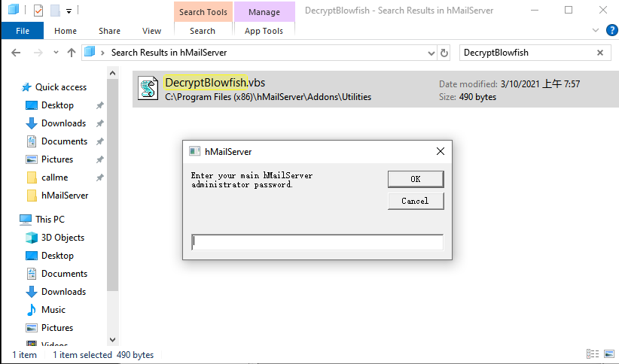Click the file path C:\Program Files (x86)\hMailServer
The height and width of the screenshot is (364, 619).
268,97
